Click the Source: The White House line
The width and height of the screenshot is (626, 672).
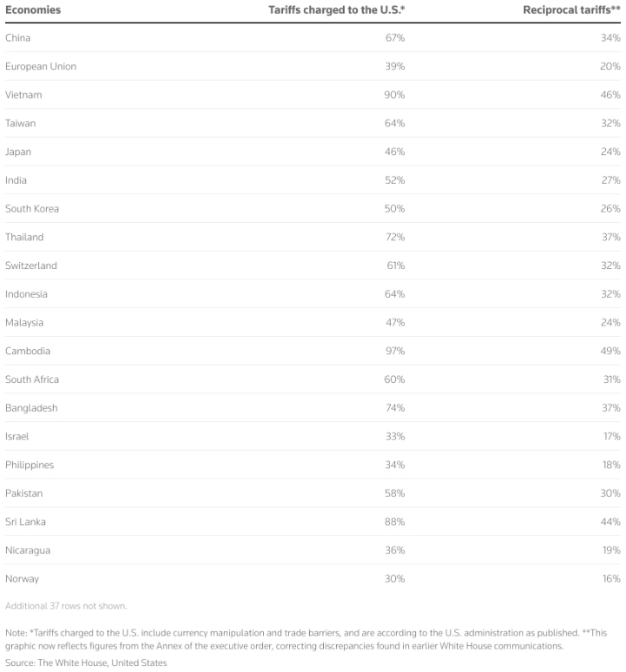click(x=86, y=662)
